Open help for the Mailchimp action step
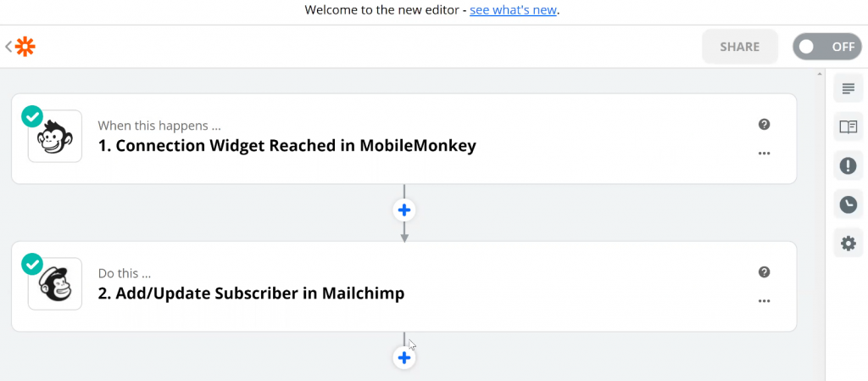 click(x=764, y=272)
